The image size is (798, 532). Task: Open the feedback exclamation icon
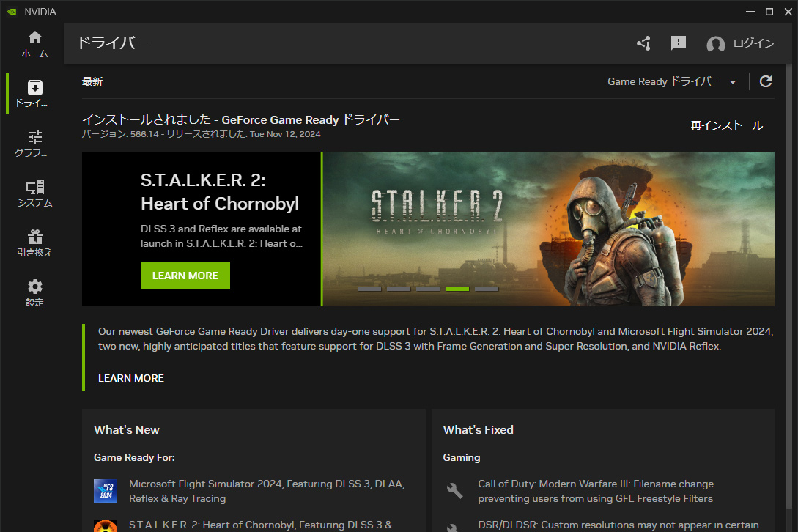[x=679, y=43]
